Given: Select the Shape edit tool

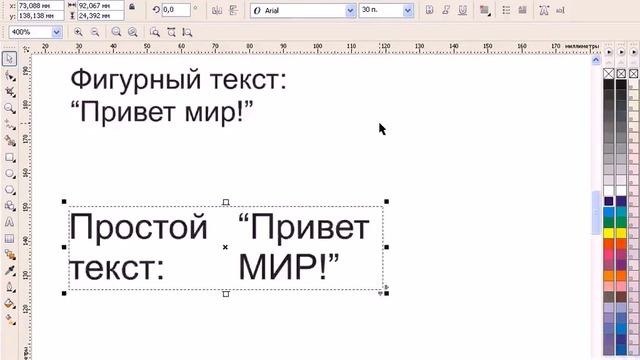Looking at the screenshot, I should pyautogui.click(x=10, y=76).
